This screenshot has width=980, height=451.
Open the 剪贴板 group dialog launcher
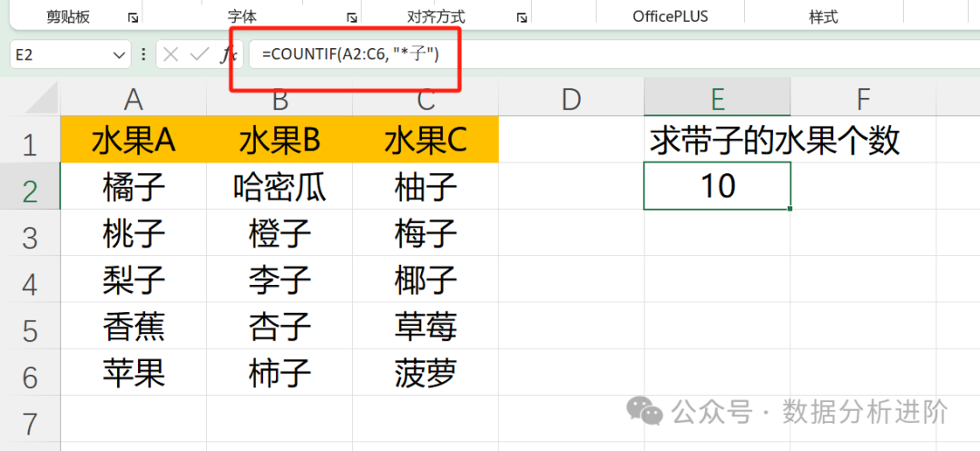coord(132,17)
